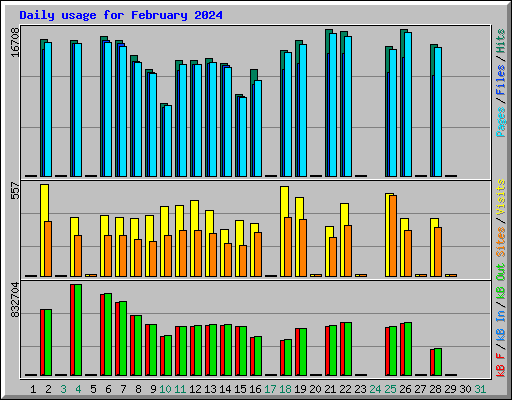Screen dimensions: 512x400
Task: Click the green weekend day 4 label
Action: (78, 389)
